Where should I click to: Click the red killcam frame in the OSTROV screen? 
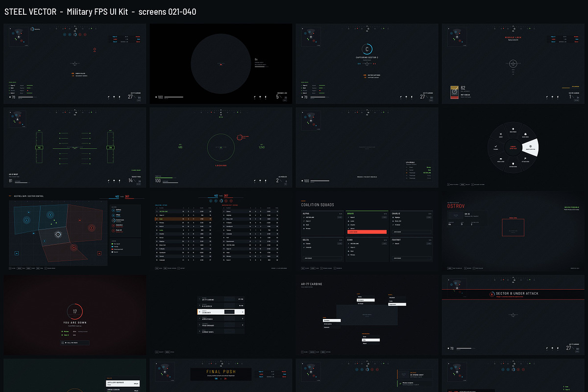[513, 227]
